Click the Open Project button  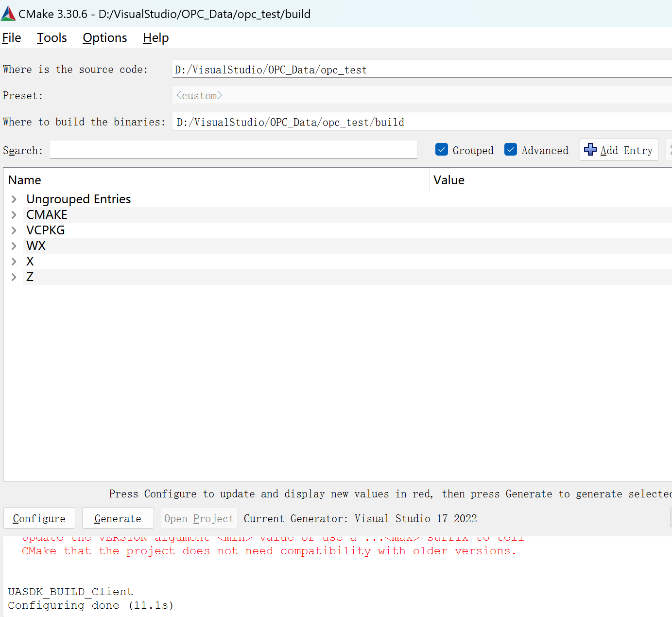(199, 518)
